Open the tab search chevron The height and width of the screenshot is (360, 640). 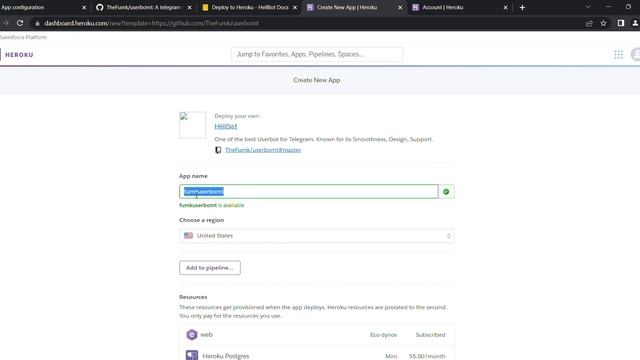(x=588, y=7)
